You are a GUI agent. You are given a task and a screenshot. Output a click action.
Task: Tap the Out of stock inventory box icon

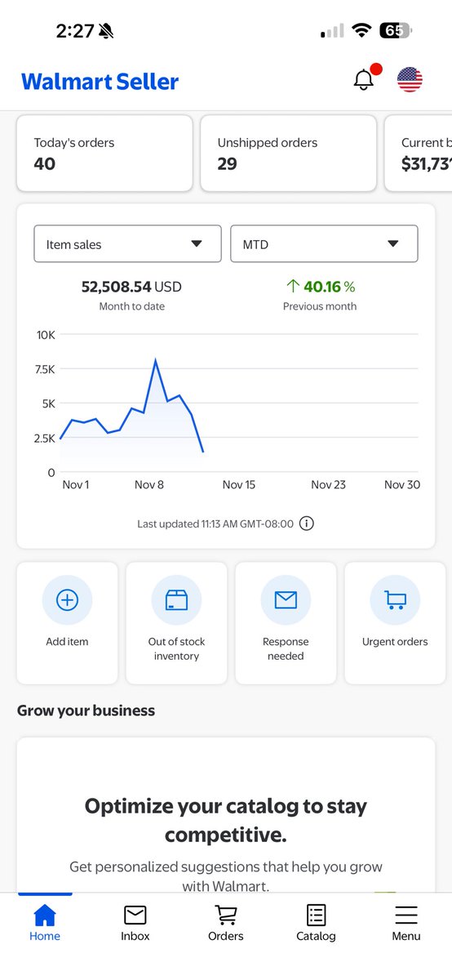pyautogui.click(x=176, y=600)
